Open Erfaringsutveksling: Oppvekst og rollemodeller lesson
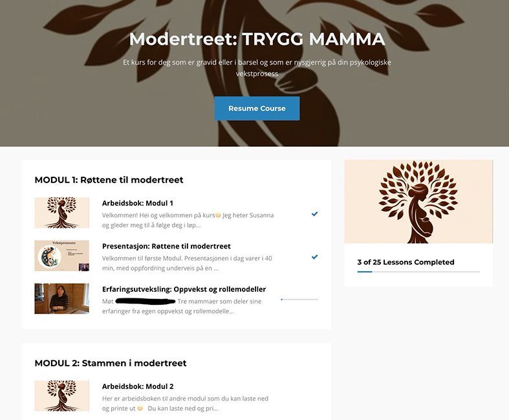Image resolution: width=509 pixels, height=420 pixels. [184, 289]
